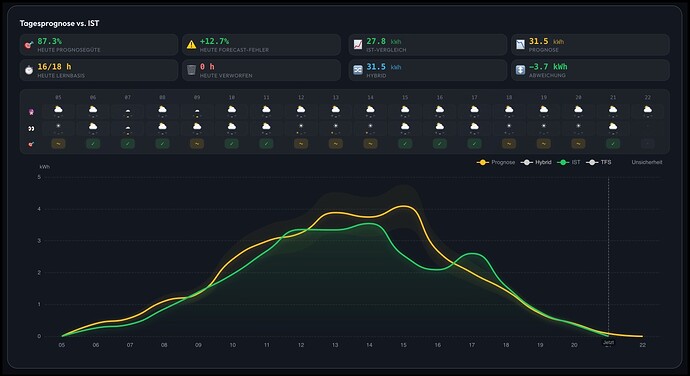Toggle the Hybrid series in chart legend
The image size is (690, 376).
pyautogui.click(x=536, y=162)
